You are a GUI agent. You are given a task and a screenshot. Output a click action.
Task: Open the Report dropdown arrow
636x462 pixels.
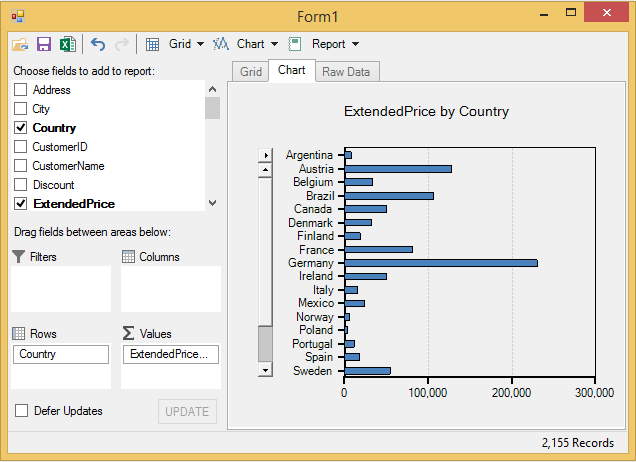[355, 44]
